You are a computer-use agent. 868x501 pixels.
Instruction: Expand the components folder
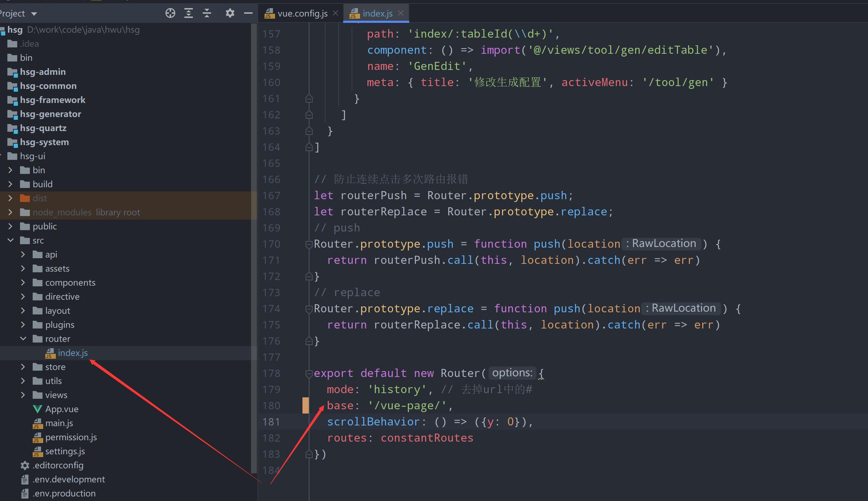[x=23, y=282]
